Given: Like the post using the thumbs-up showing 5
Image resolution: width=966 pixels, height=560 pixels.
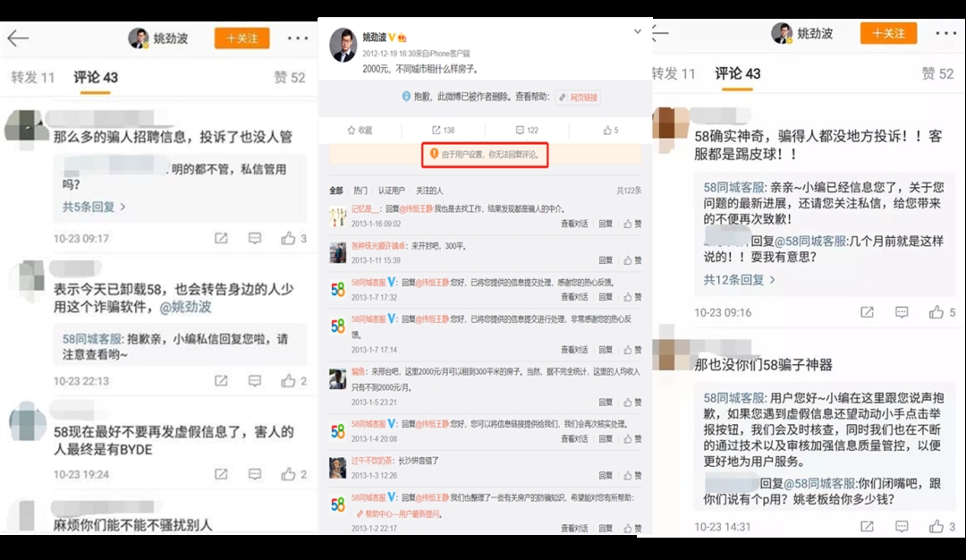Looking at the screenshot, I should click(607, 130).
